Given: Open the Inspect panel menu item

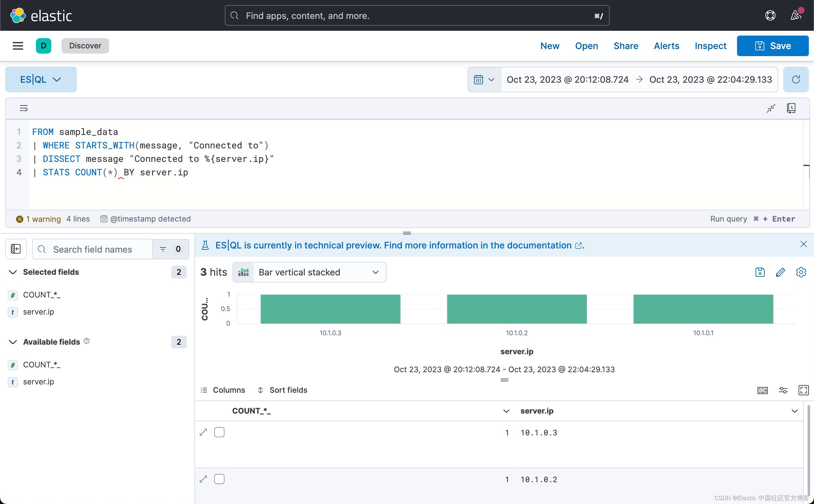Looking at the screenshot, I should coord(710,45).
